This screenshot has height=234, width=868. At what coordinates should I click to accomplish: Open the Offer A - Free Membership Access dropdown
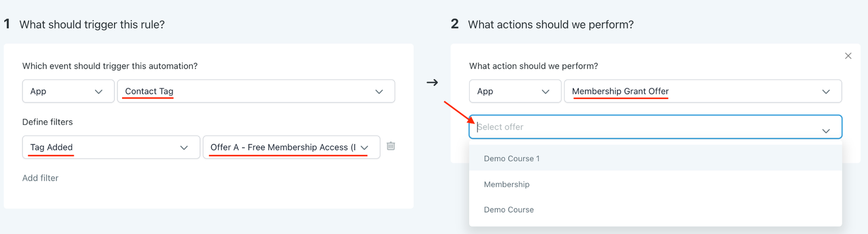pyautogui.click(x=291, y=147)
